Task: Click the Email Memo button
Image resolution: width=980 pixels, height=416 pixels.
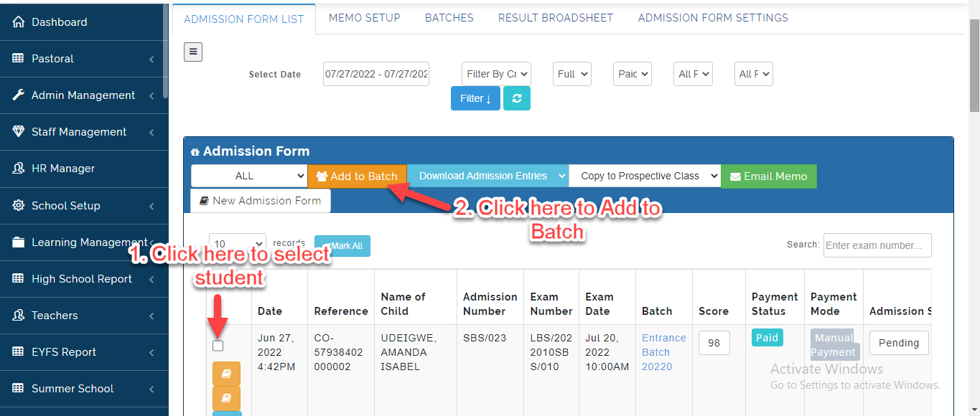Action: coord(769,176)
